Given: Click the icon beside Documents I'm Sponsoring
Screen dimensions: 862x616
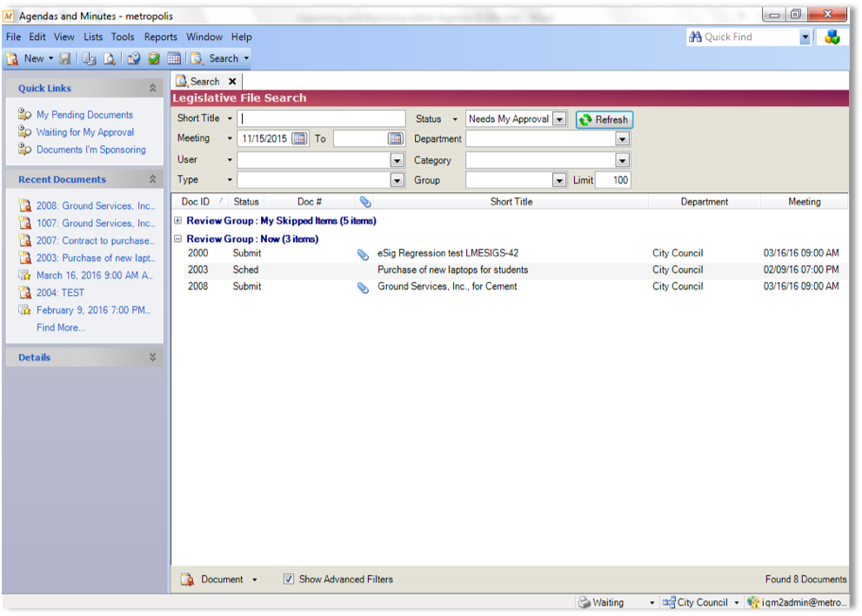Looking at the screenshot, I should (x=24, y=149).
